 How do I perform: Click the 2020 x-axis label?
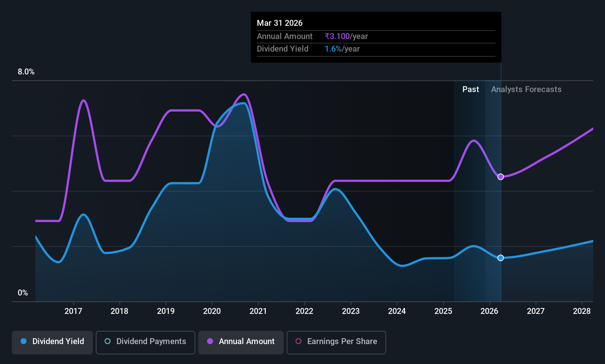pos(212,311)
